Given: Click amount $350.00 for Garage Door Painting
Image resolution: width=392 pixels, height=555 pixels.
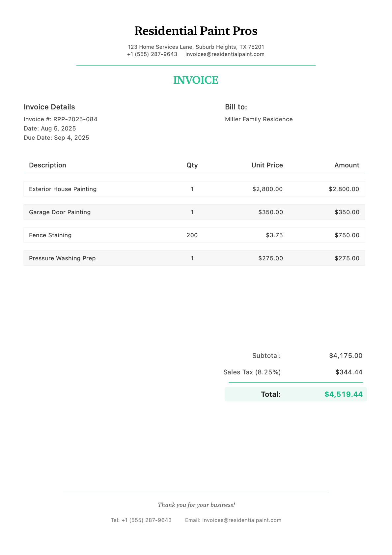Looking at the screenshot, I should tap(347, 212).
